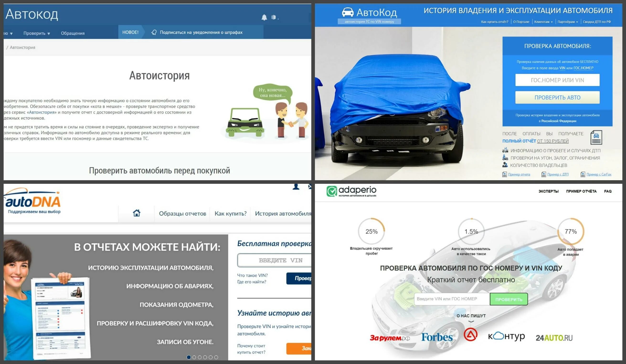Image resolution: width=626 pixels, height=364 pixels.
Task: Follow the «Автоистория» link in paragraph
Action: [x=42, y=112]
